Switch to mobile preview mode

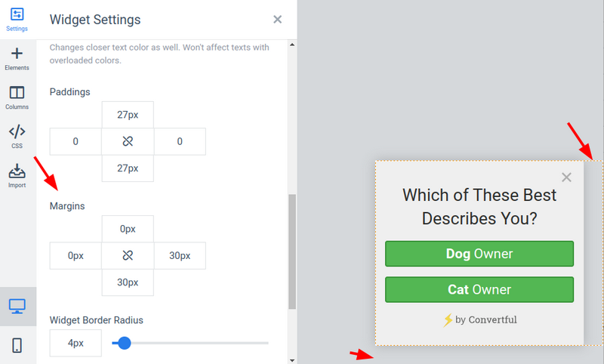[x=17, y=345]
